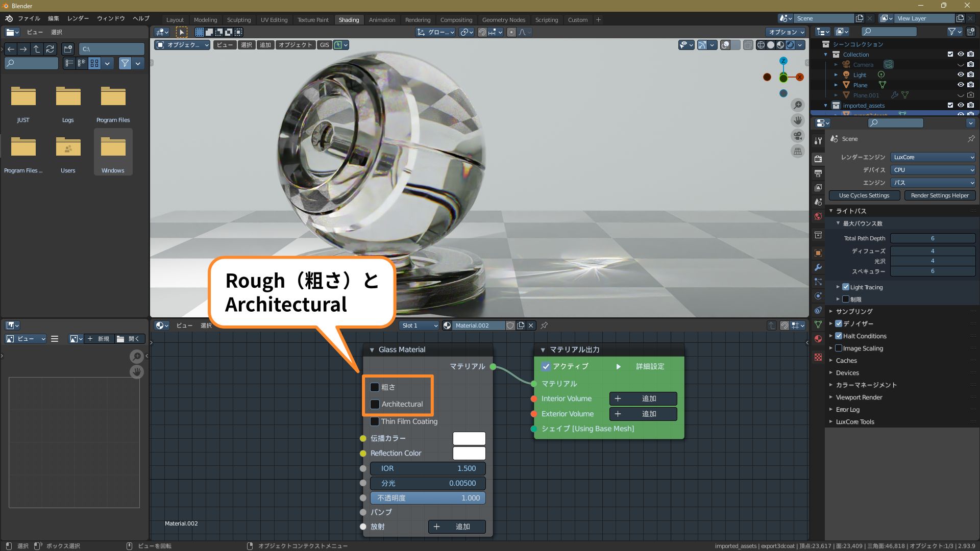Click the zoom magnifier icon in viewport
The height and width of the screenshot is (551, 980).
coord(797,105)
